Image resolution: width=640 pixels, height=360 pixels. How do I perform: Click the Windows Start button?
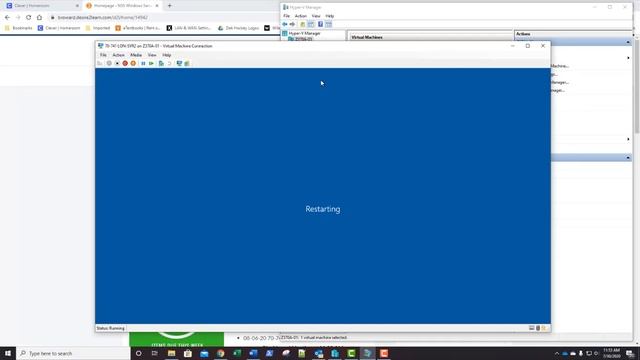click(8, 353)
